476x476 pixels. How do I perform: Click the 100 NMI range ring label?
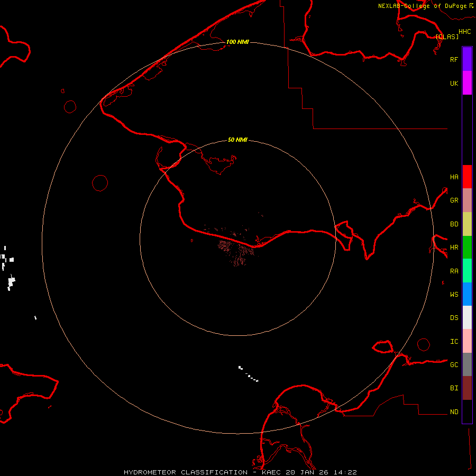pyautogui.click(x=237, y=42)
